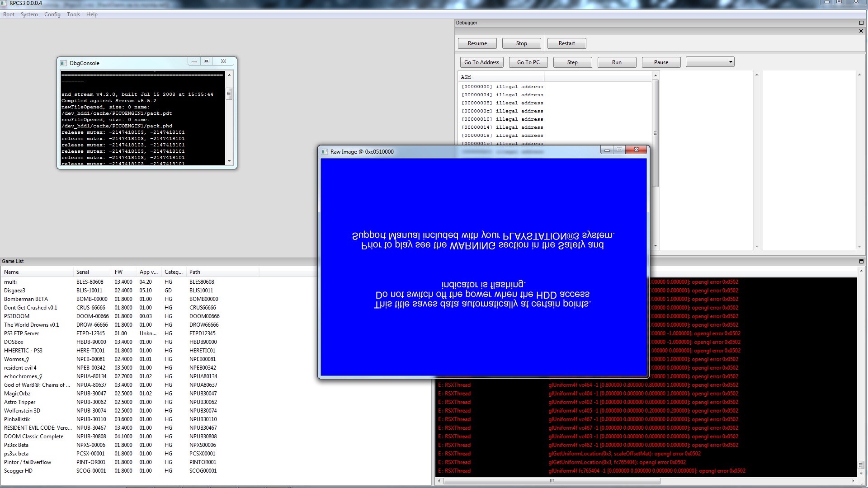Click the Raw Image window title icon
Viewport: 868px width, 488px height.
[x=324, y=152]
